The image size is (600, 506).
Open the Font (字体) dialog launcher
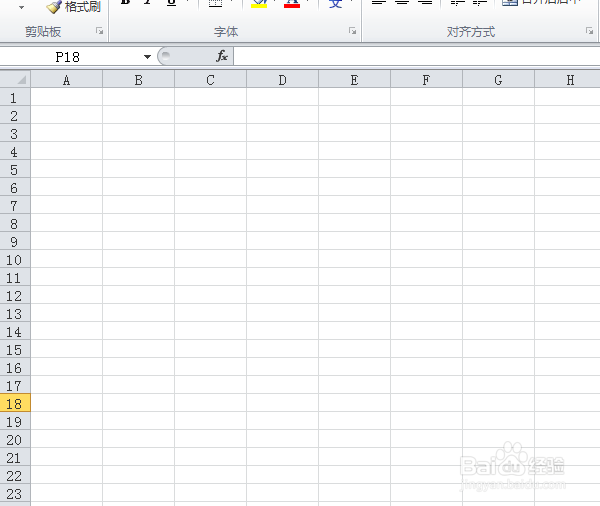point(352,31)
